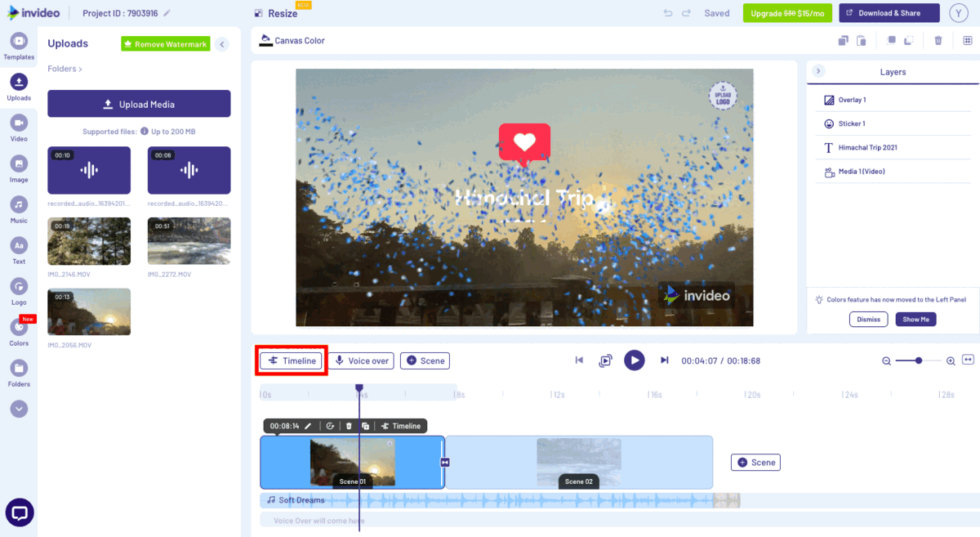980x537 pixels.
Task: Edit scene duration with the pencil icon
Action: coord(308,426)
